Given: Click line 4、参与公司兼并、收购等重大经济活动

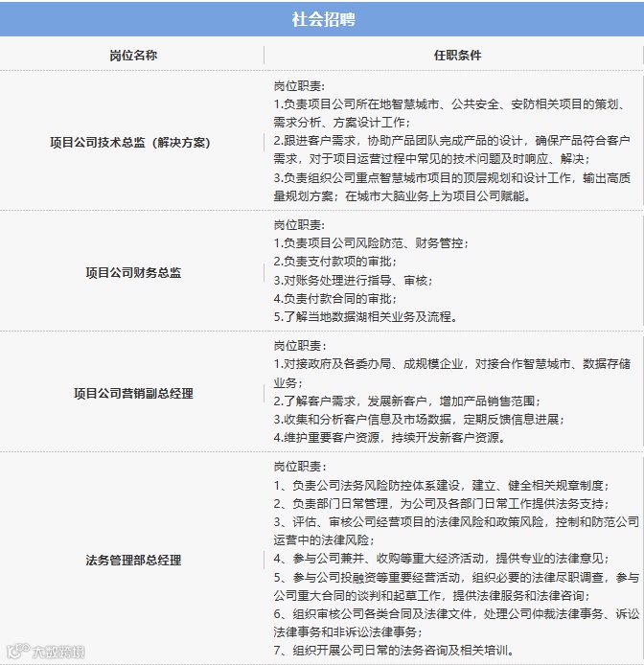Looking at the screenshot, I should point(441,558).
